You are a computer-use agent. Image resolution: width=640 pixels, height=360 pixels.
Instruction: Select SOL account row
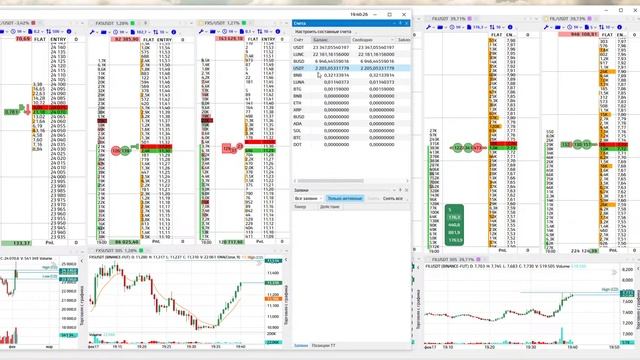351,131
